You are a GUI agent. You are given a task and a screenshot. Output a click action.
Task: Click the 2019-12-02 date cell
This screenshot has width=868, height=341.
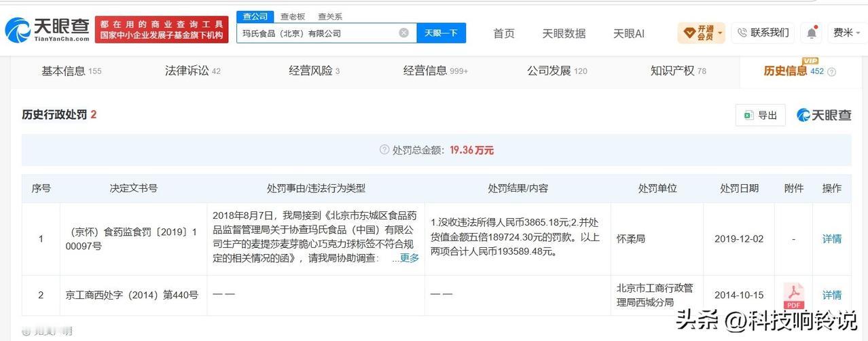pos(739,239)
